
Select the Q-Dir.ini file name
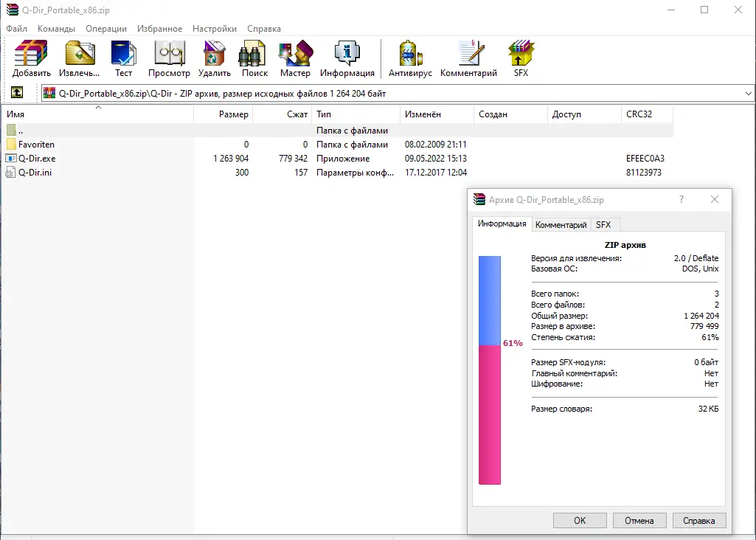35,172
